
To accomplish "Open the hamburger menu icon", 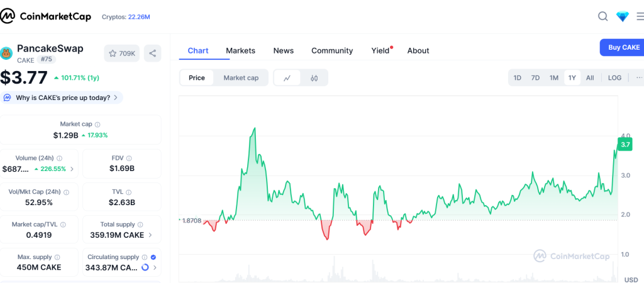I will pyautogui.click(x=640, y=16).
